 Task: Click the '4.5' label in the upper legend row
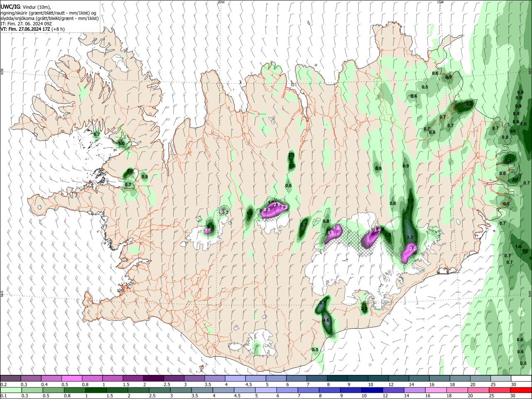(x=249, y=384)
